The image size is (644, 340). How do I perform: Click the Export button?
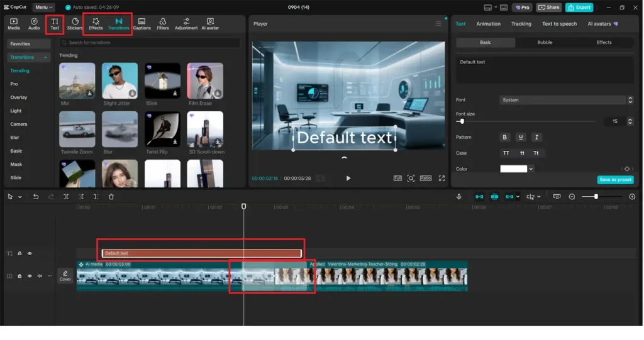(579, 8)
